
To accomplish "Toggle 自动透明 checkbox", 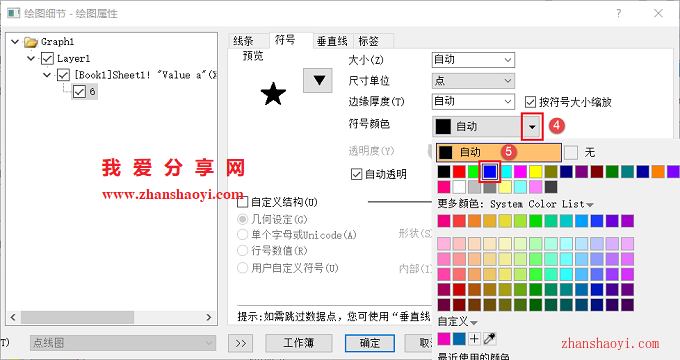I will click(x=356, y=174).
